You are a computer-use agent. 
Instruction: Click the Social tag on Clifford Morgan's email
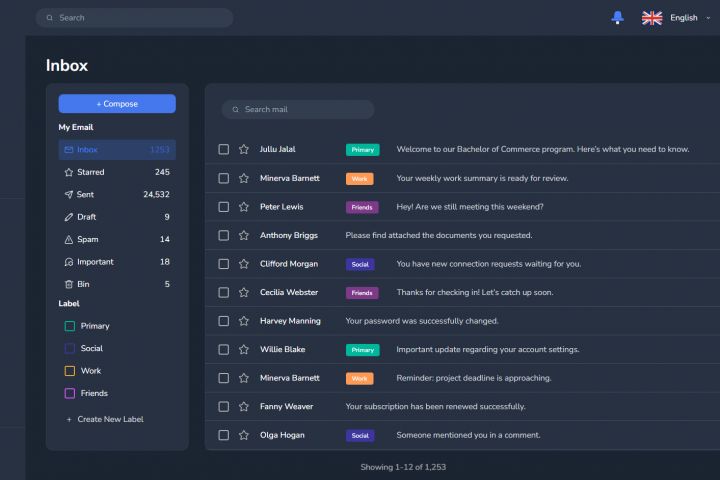(360, 264)
